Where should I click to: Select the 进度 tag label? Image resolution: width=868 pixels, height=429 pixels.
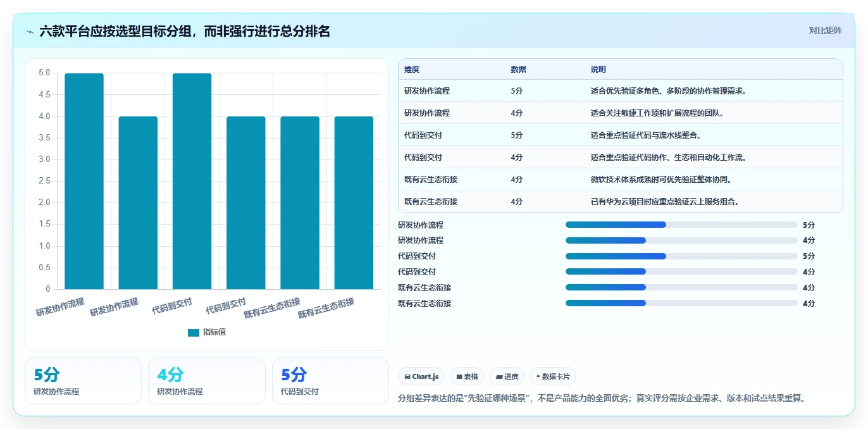click(x=511, y=376)
